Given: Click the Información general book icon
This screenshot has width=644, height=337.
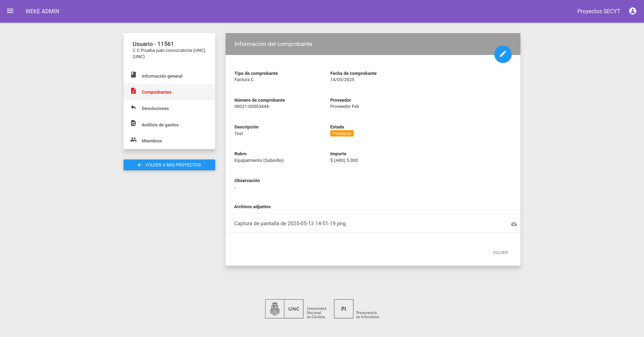Looking at the screenshot, I should [x=133, y=75].
